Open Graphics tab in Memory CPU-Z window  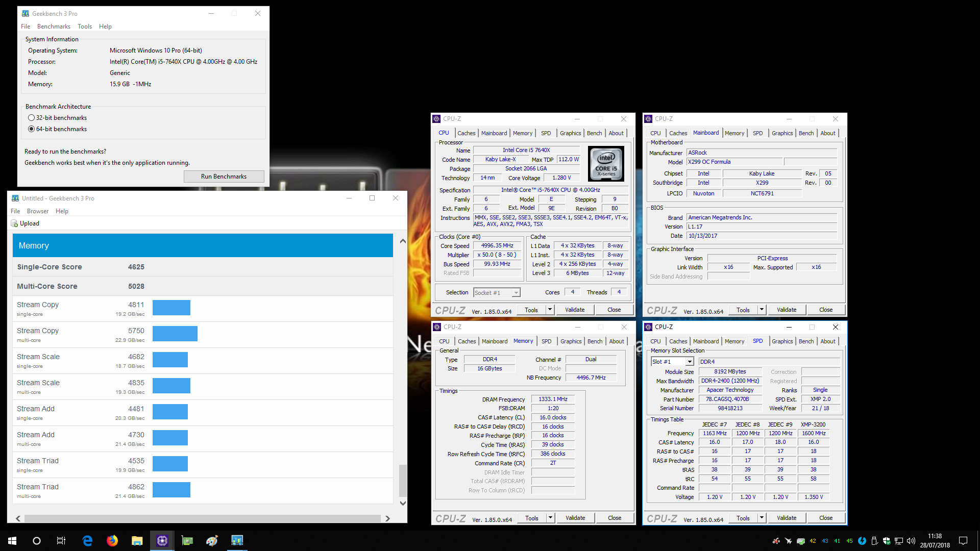571,341
